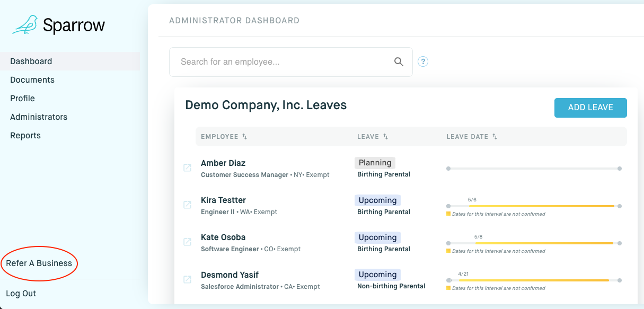Open the search help question mark icon

pos(422,61)
